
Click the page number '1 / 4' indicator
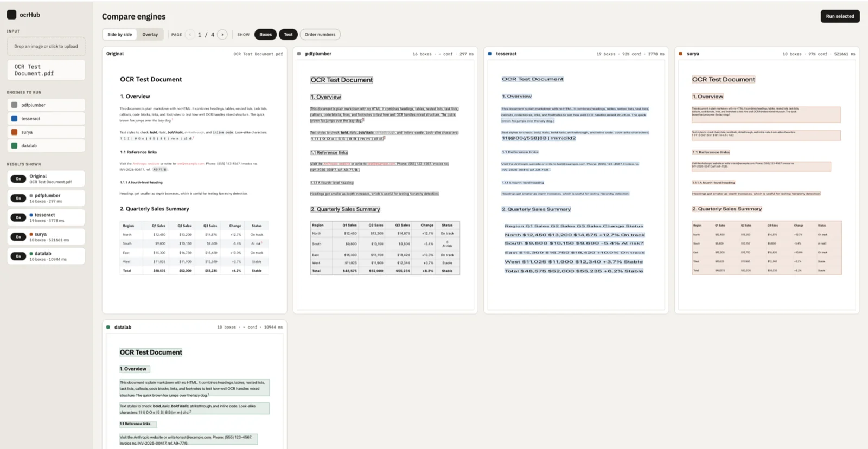pos(206,35)
